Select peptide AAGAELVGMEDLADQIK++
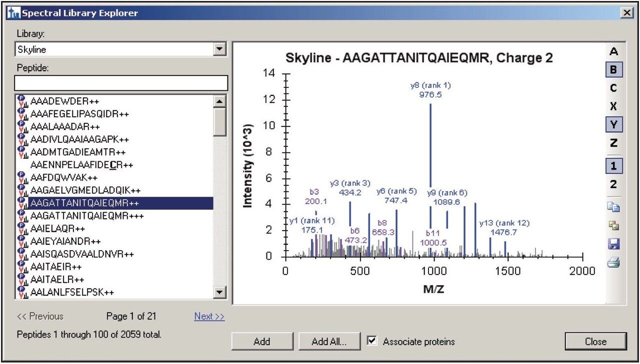640x364 pixels. point(85,190)
